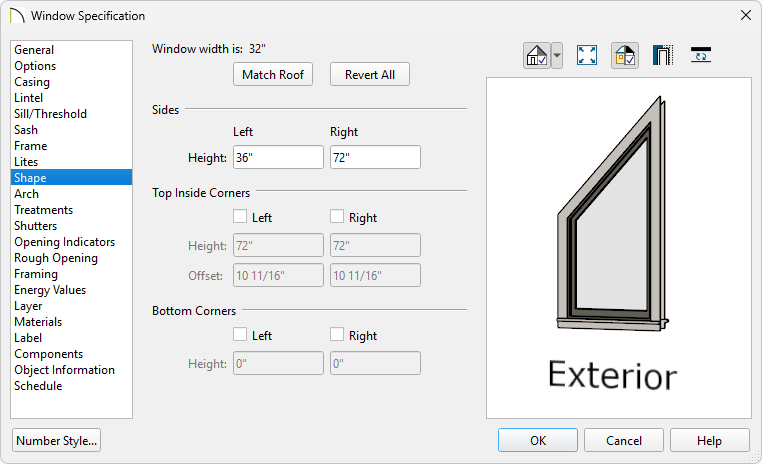The width and height of the screenshot is (762, 464).
Task: Open Help for this dialog
Action: tap(710, 440)
